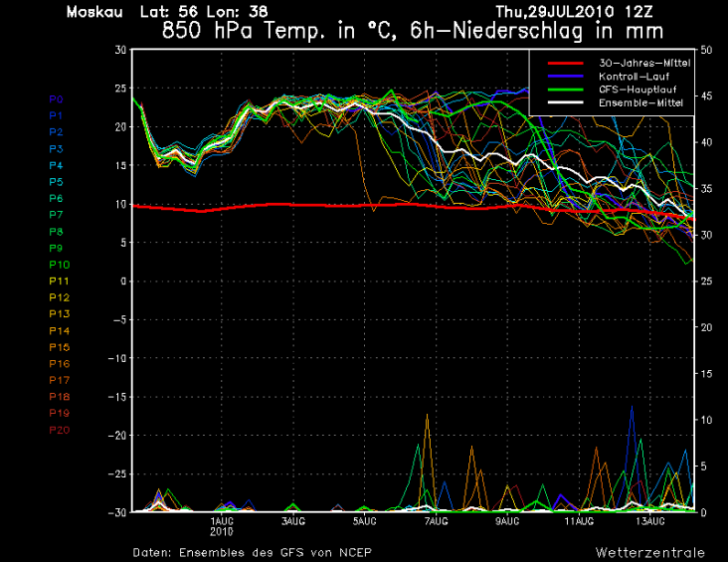This screenshot has width=728, height=562.
Task: Click the 45 value on right precipitation axis
Action: (706, 96)
